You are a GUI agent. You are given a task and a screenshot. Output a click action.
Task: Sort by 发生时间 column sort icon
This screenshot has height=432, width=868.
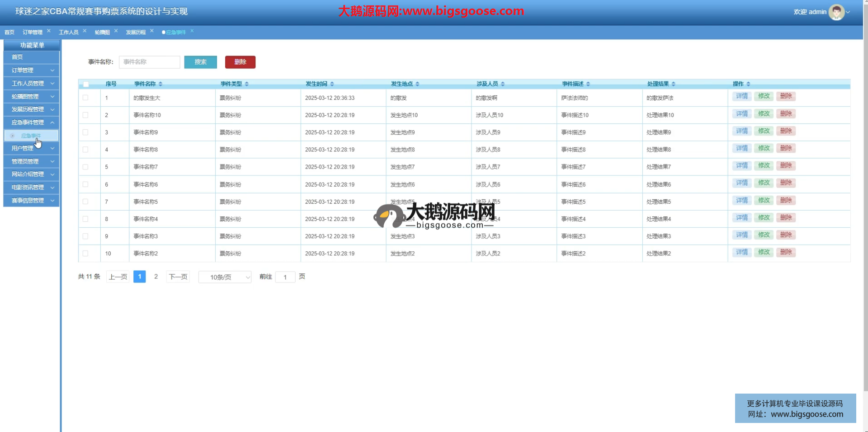click(332, 84)
